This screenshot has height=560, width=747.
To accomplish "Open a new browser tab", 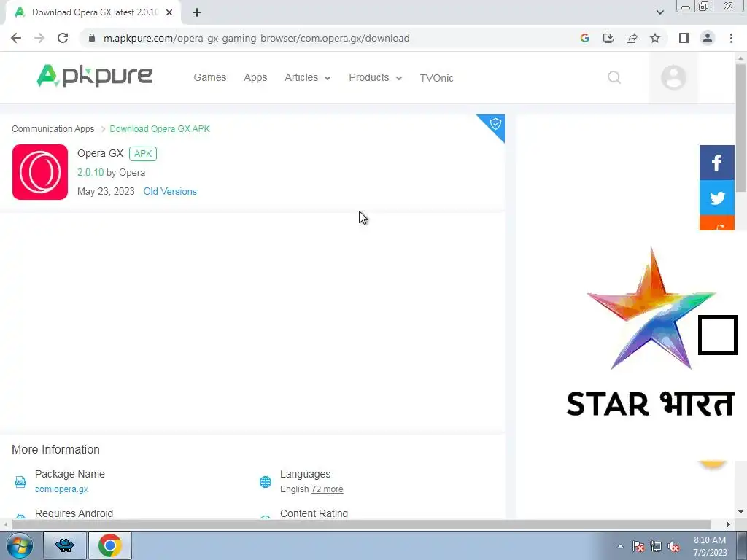I will [197, 12].
